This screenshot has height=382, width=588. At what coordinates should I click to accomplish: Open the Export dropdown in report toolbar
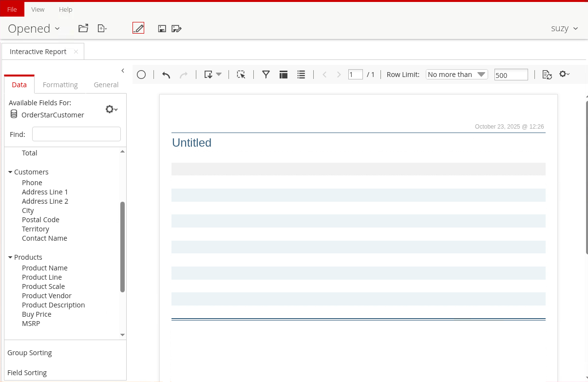click(x=213, y=75)
